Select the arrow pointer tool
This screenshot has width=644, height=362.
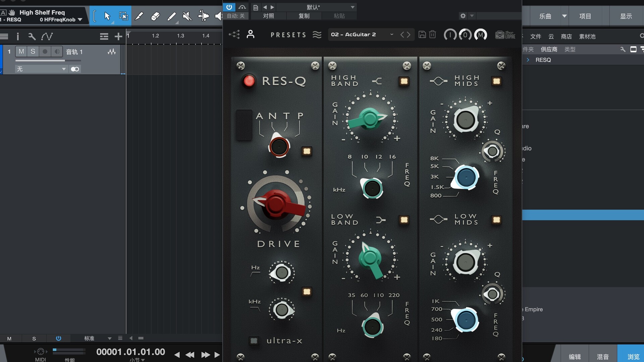click(107, 16)
